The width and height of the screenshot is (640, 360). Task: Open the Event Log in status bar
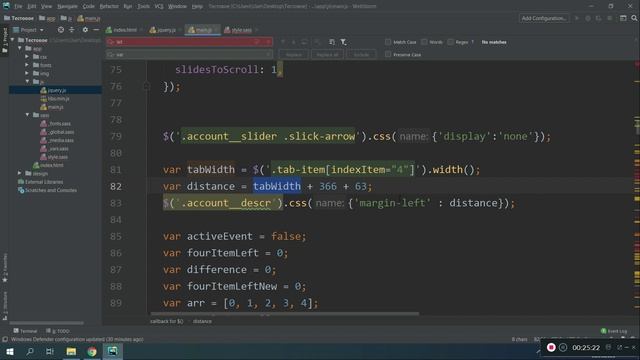(614, 331)
